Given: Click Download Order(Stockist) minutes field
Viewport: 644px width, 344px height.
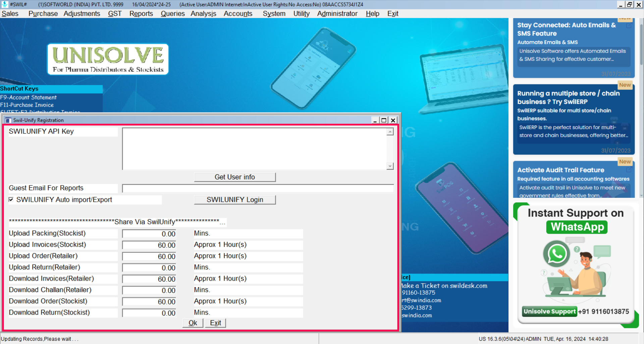Looking at the screenshot, I should point(149,302).
